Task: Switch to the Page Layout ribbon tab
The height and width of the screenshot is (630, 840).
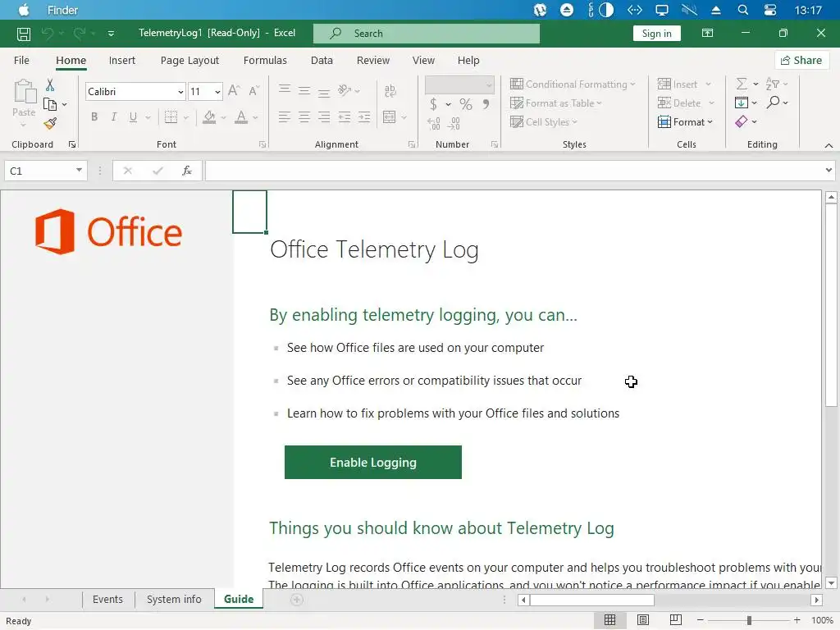Action: [189, 61]
